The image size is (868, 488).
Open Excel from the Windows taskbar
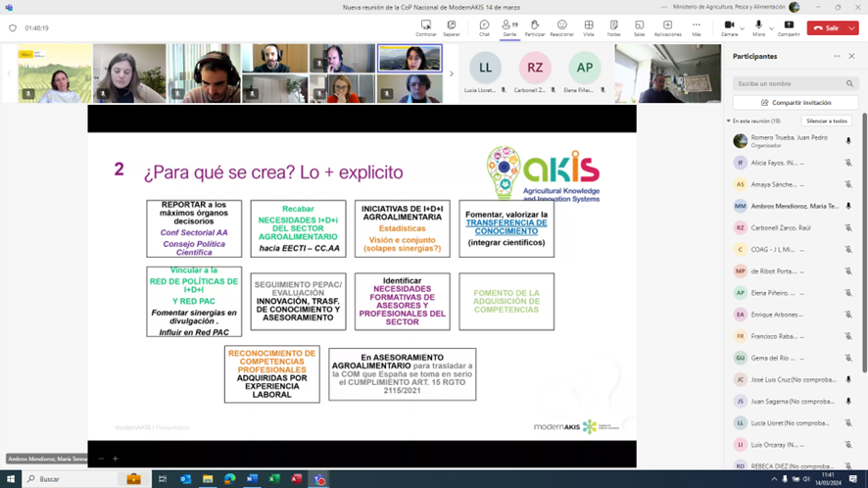click(274, 479)
